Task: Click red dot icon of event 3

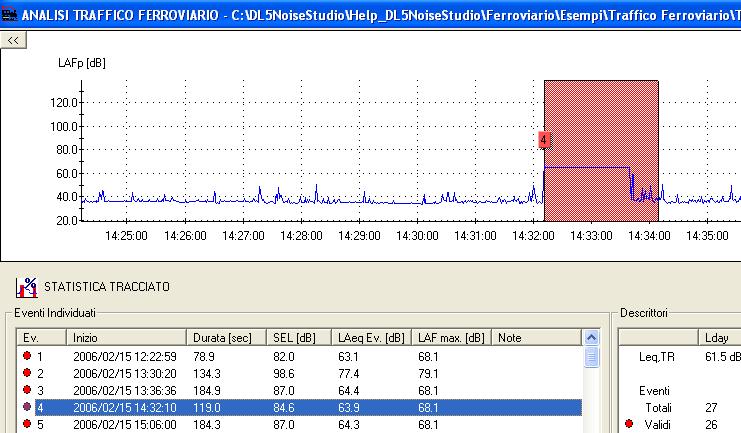Action: [x=27, y=390]
